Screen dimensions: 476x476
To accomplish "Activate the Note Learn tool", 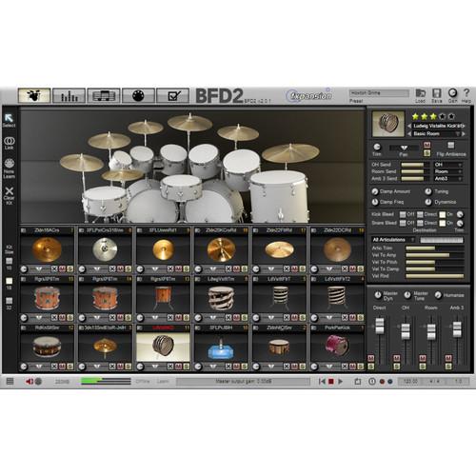I will (9, 169).
